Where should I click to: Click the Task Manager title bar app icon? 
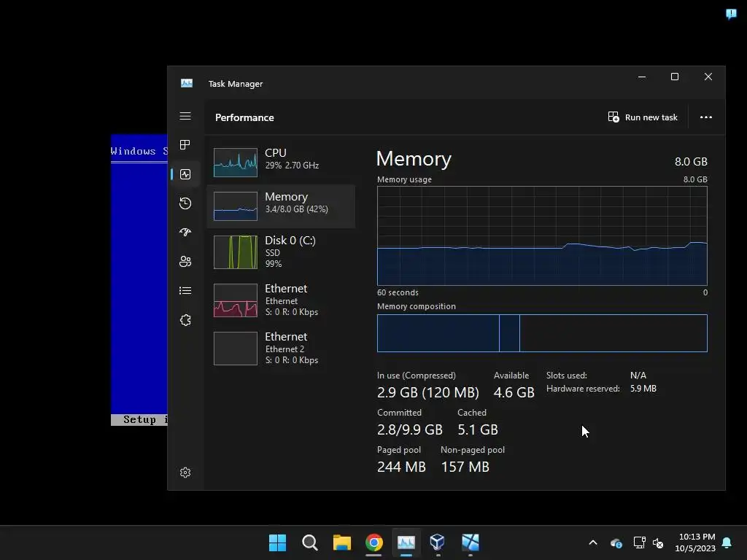tap(187, 83)
